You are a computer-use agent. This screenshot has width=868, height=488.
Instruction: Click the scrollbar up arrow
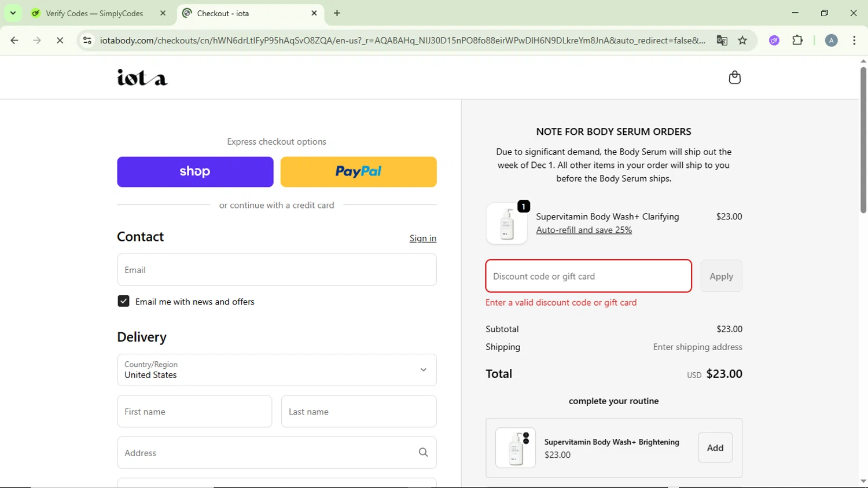coord(863,61)
